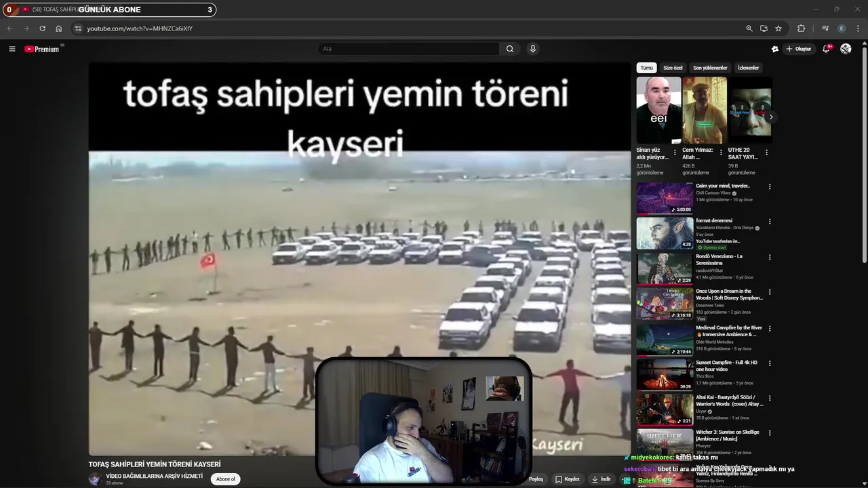Image resolution: width=868 pixels, height=488 pixels.
Task: Select the Tümü filter chip
Action: [647, 68]
